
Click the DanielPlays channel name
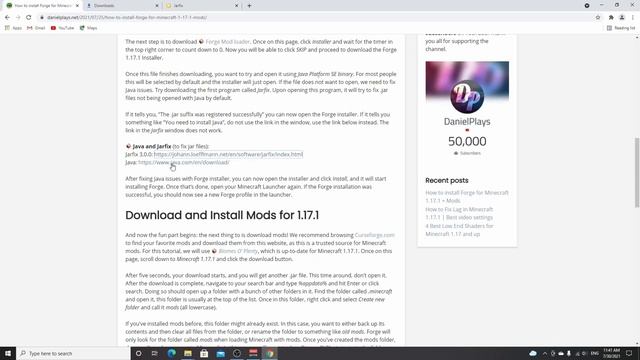467,122
